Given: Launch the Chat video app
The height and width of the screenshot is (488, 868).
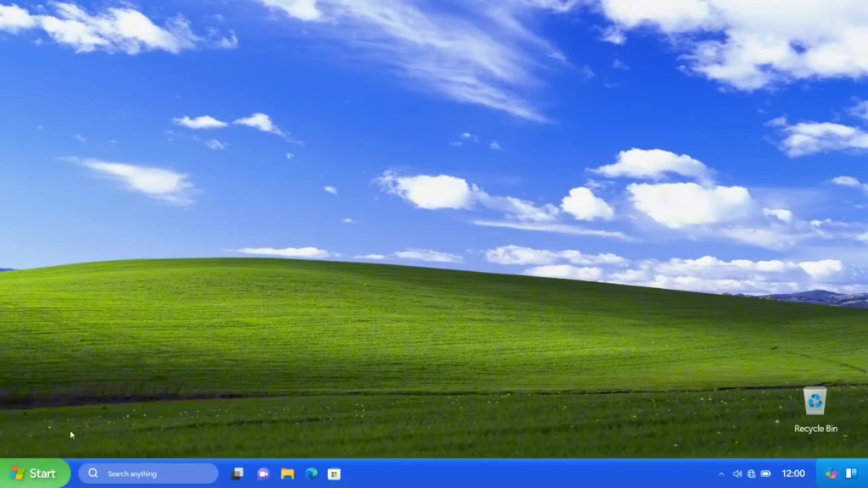Looking at the screenshot, I should [262, 474].
